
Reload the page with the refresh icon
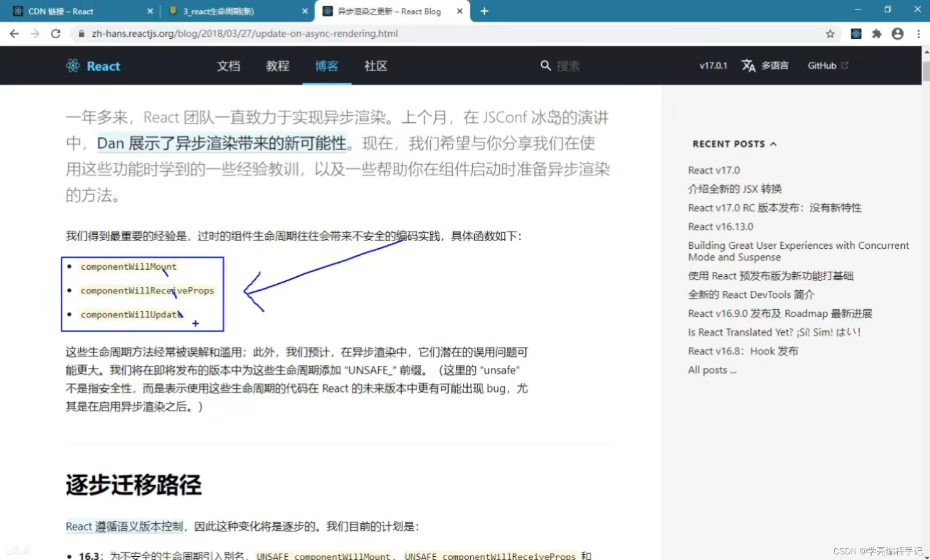[56, 34]
